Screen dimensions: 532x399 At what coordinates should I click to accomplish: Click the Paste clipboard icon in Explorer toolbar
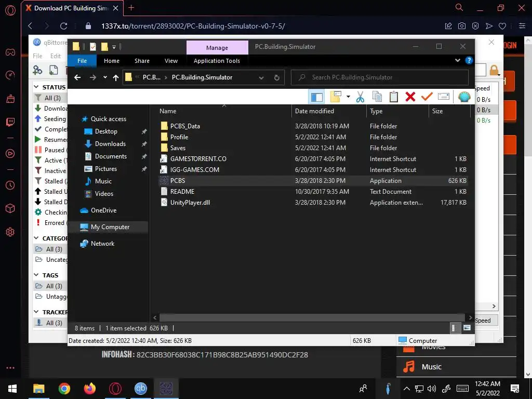point(394,97)
